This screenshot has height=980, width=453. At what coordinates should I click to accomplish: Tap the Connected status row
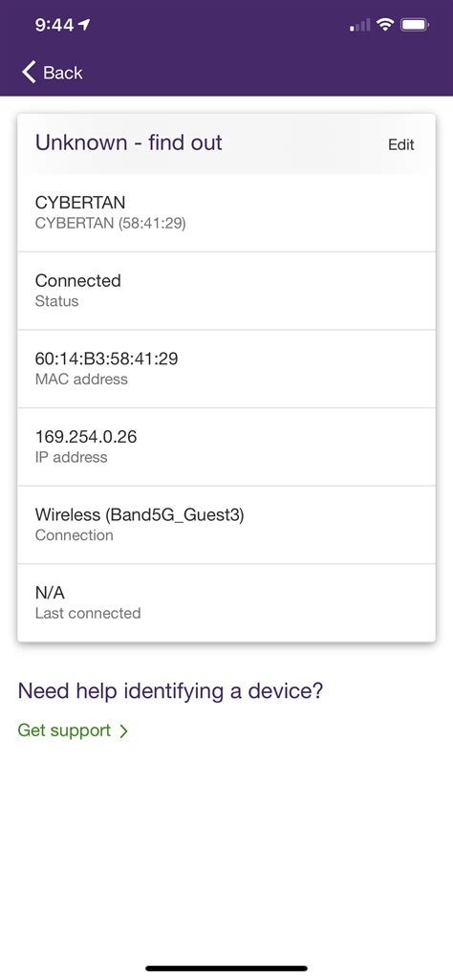click(x=226, y=291)
